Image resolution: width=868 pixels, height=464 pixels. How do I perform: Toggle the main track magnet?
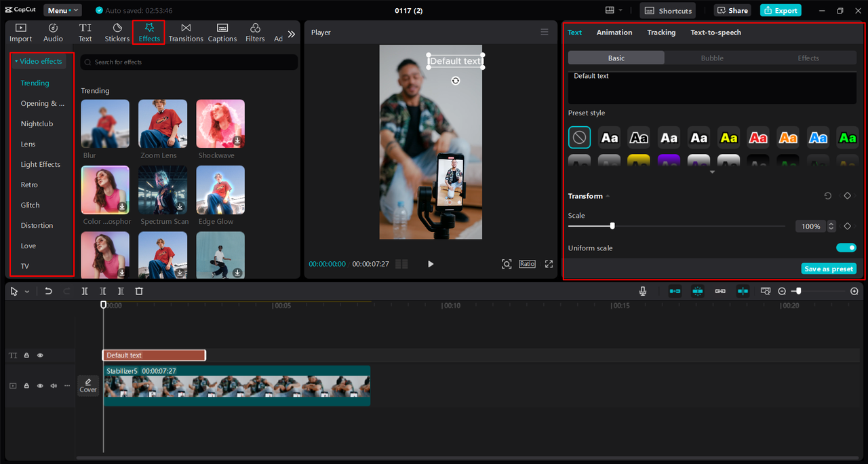click(x=675, y=291)
